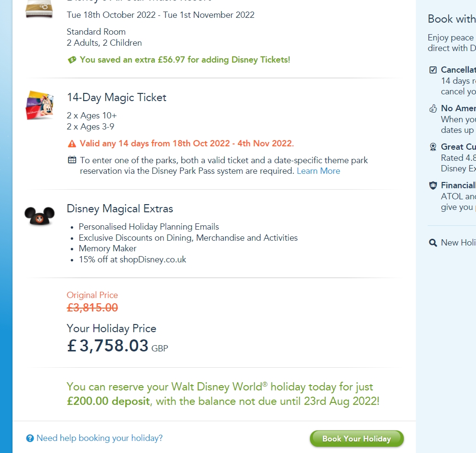Click the orange warning triangle icon
The image size is (476, 453).
coord(72,143)
